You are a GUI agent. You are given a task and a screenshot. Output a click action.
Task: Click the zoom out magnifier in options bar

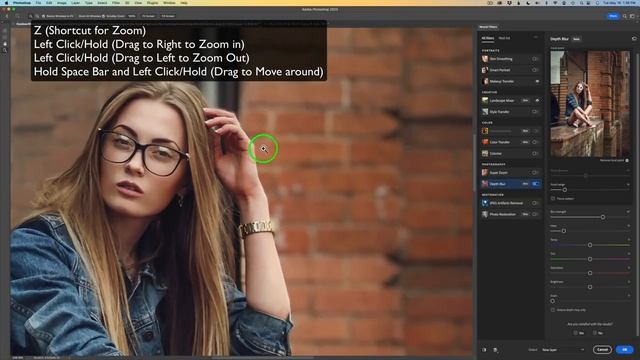37,16
